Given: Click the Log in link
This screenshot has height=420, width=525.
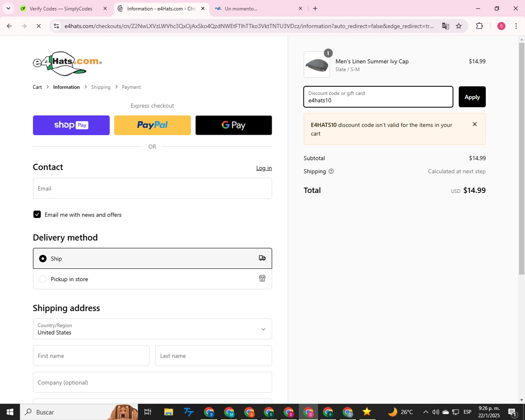Looking at the screenshot, I should point(264,168).
